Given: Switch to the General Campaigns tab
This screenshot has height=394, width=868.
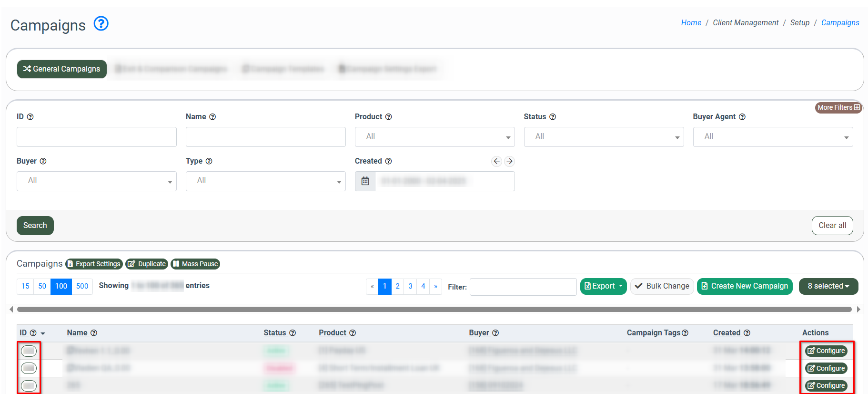Looking at the screenshot, I should click(62, 69).
